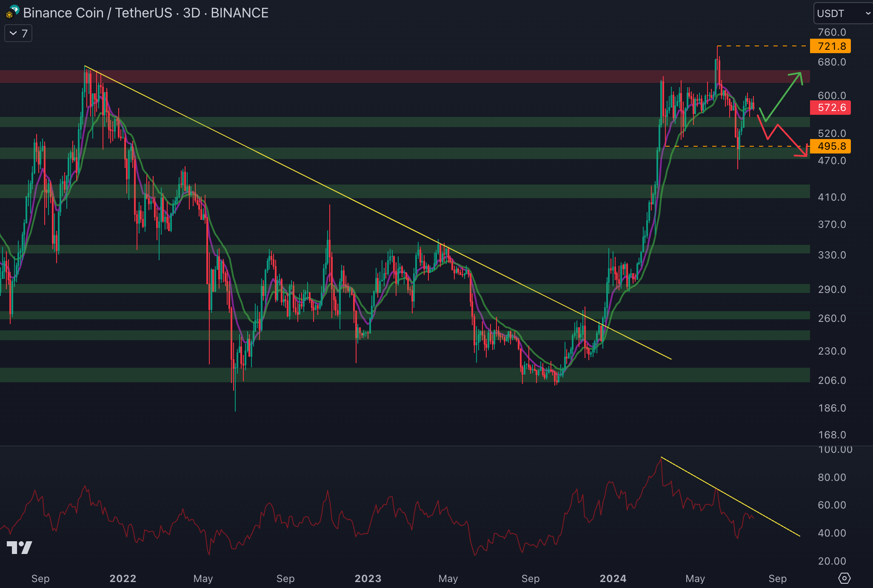Click the 760.0 mark on price scale
This screenshot has width=873, height=588.
pyautogui.click(x=832, y=32)
